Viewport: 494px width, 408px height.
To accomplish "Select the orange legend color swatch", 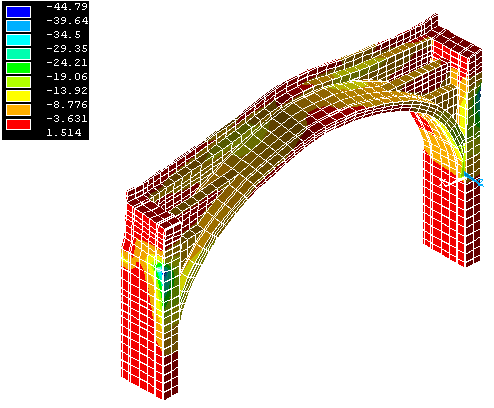I will 19,110.
